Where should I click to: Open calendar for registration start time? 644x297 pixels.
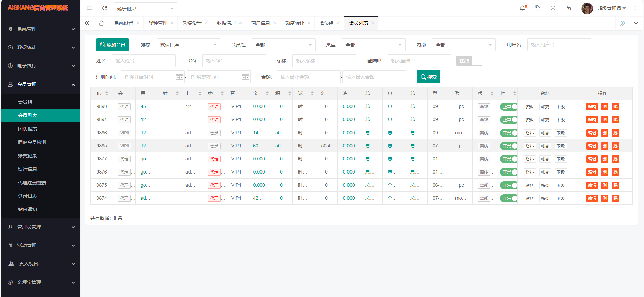point(179,77)
